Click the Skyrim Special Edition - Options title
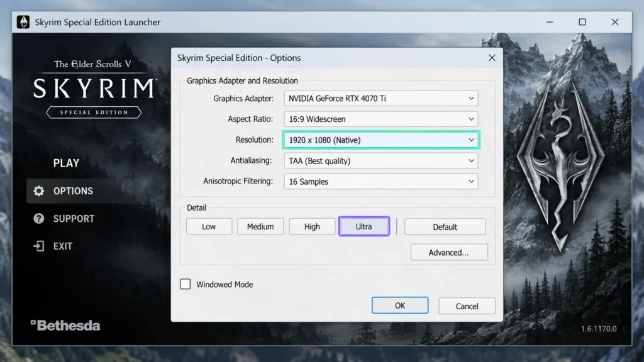Screen dimensions: 644x362 pyautogui.click(x=239, y=58)
